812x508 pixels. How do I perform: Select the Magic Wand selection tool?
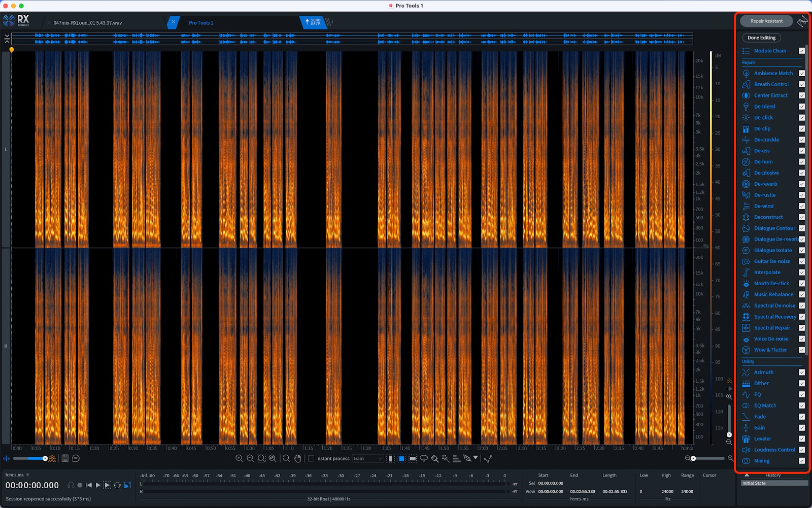[x=446, y=458]
